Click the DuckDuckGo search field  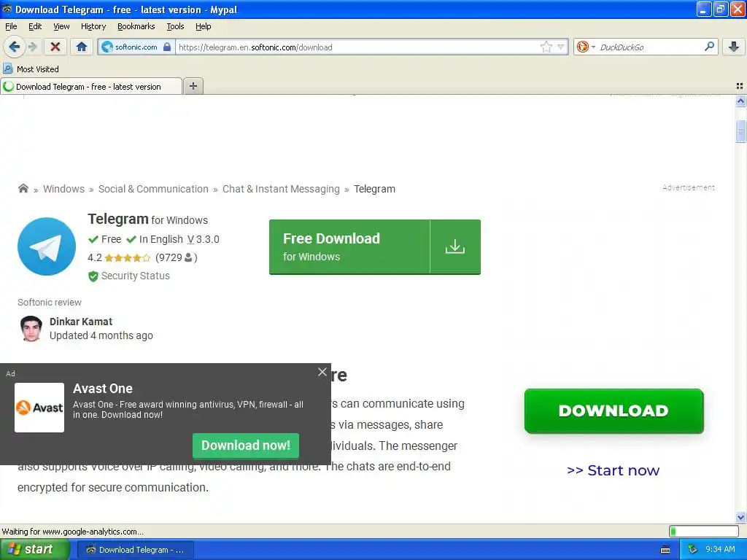click(649, 47)
